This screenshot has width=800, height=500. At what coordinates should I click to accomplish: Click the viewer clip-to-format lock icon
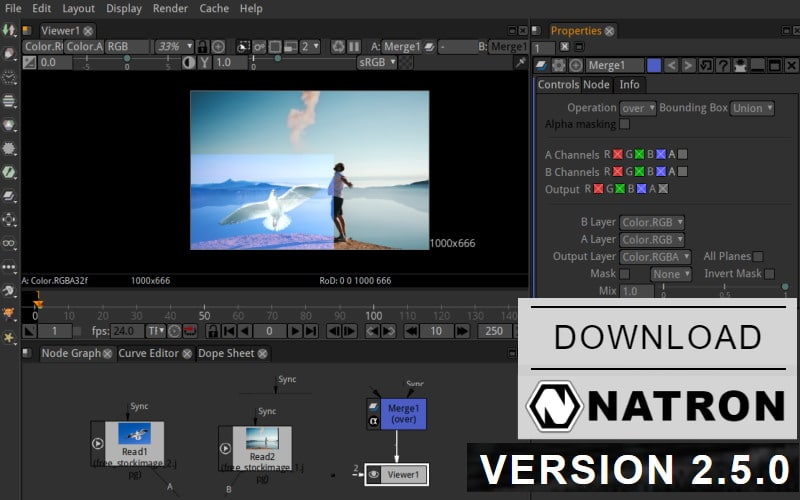point(202,47)
